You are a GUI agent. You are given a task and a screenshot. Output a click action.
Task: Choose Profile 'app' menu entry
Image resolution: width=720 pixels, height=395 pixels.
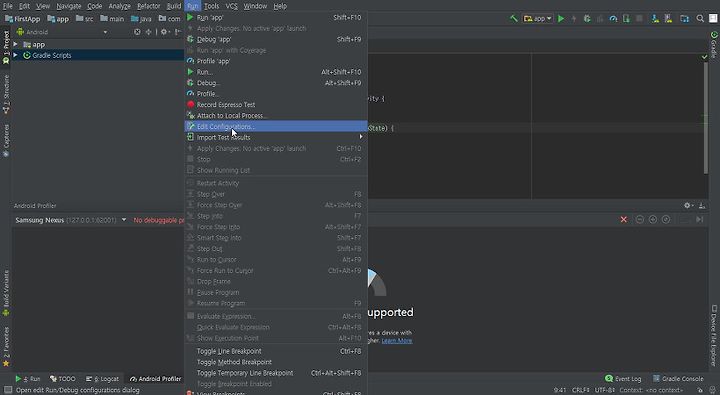[276, 61]
